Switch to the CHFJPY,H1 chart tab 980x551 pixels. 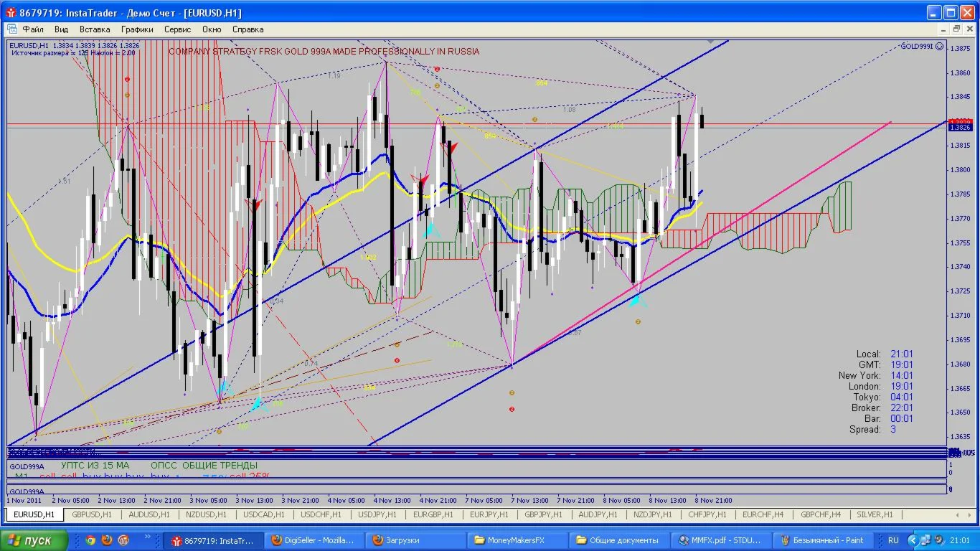(707, 514)
